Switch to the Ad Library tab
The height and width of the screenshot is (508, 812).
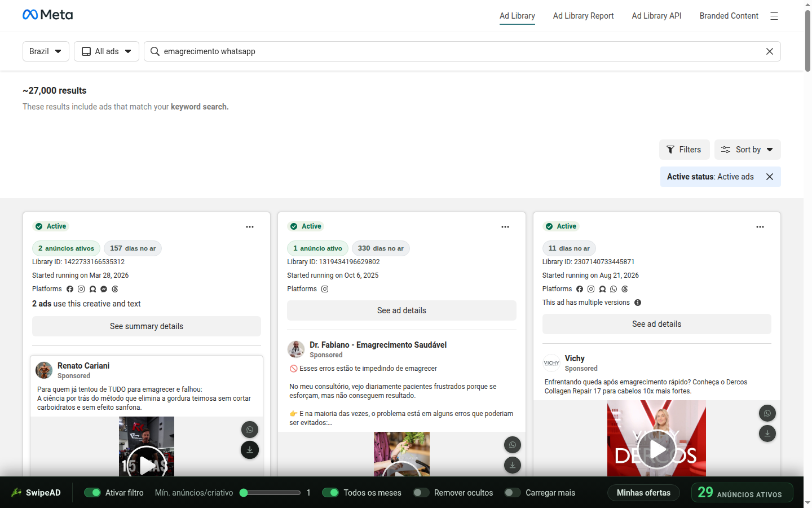pos(517,16)
